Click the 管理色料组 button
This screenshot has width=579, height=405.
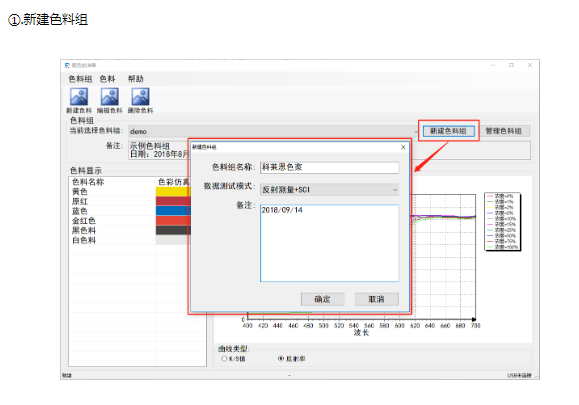click(504, 131)
